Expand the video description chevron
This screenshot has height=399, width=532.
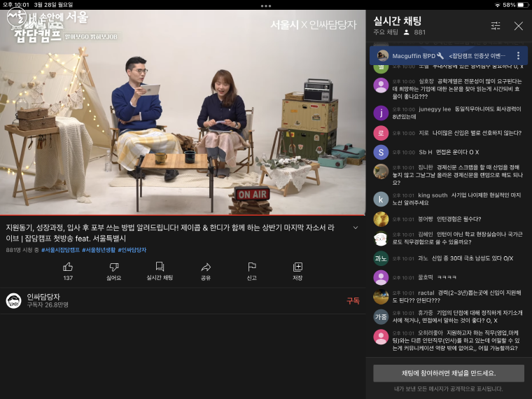pos(356,227)
